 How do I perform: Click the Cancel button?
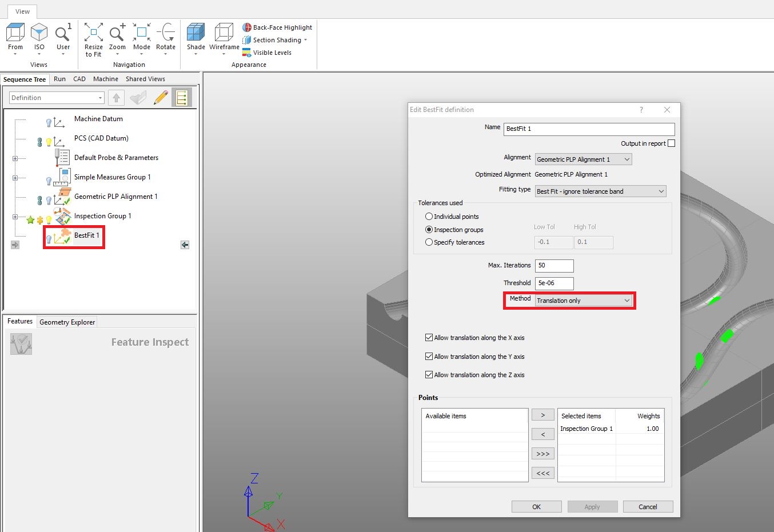point(648,507)
